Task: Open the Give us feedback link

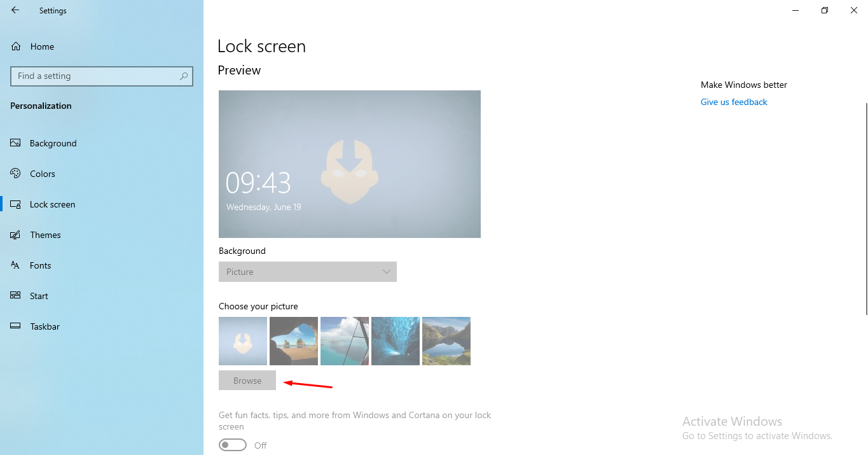Action: pyautogui.click(x=734, y=102)
